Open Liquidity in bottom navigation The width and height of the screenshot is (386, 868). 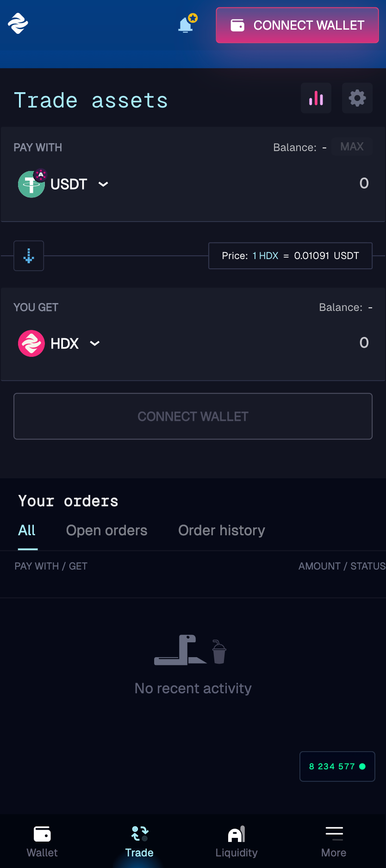[x=237, y=842]
